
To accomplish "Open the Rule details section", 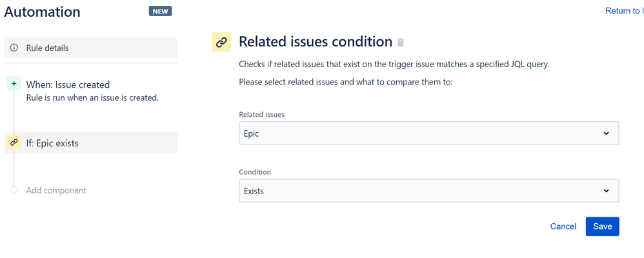I will tap(90, 48).
